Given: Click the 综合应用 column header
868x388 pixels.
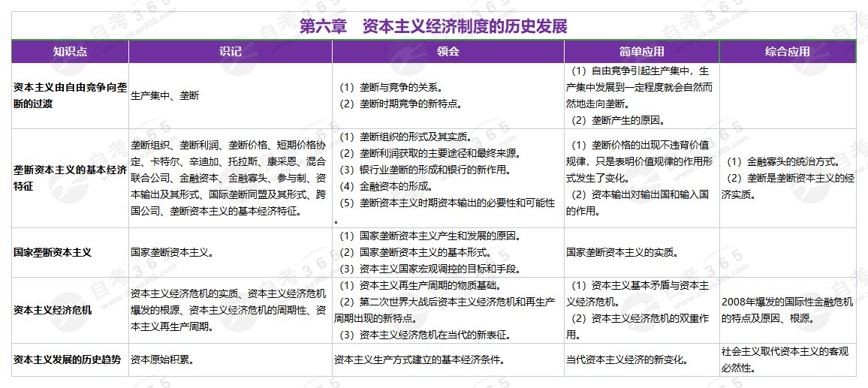Looking at the screenshot, I should (788, 52).
